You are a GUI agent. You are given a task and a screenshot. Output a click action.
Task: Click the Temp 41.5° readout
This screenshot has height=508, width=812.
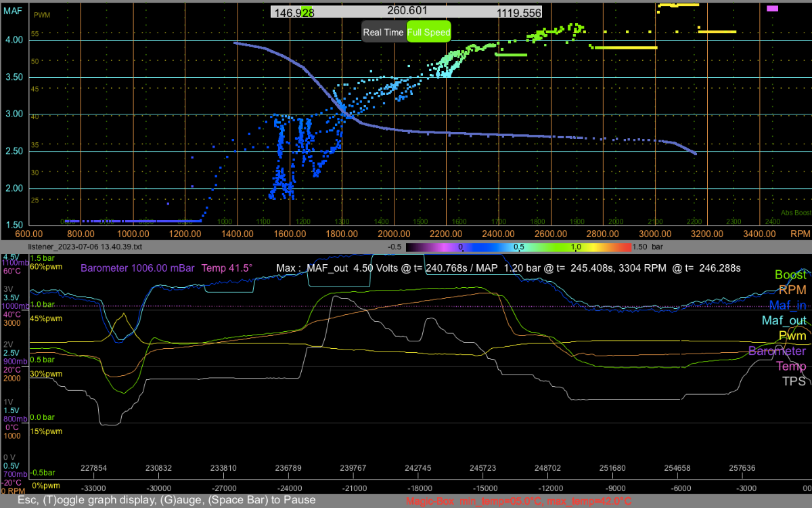pos(227,268)
